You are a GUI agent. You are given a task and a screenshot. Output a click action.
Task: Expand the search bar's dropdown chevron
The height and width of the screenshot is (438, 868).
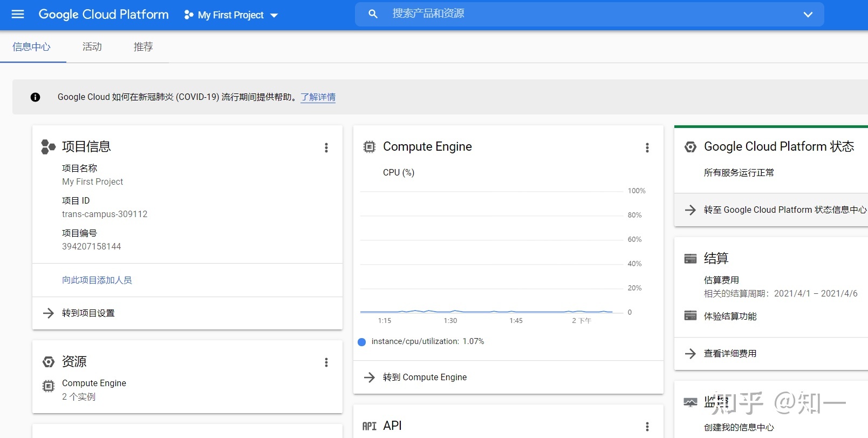pos(808,15)
